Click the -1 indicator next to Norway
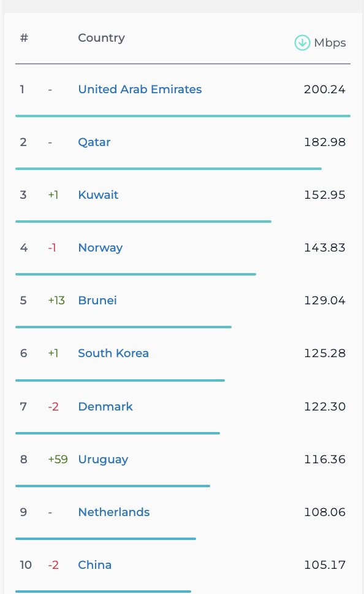Viewport: 364px width, 594px height. click(53, 247)
